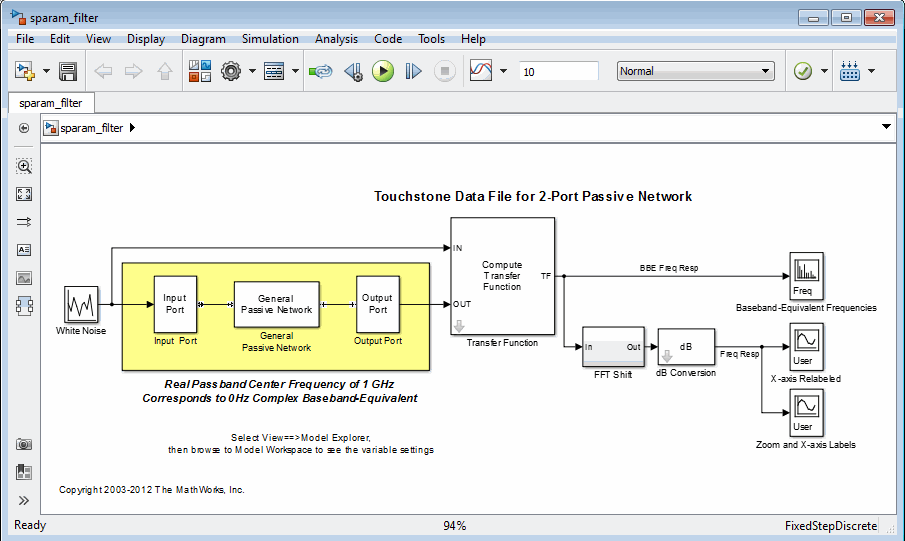
Task: Toggle Sample Time Display palette icon
Action: coord(24,222)
